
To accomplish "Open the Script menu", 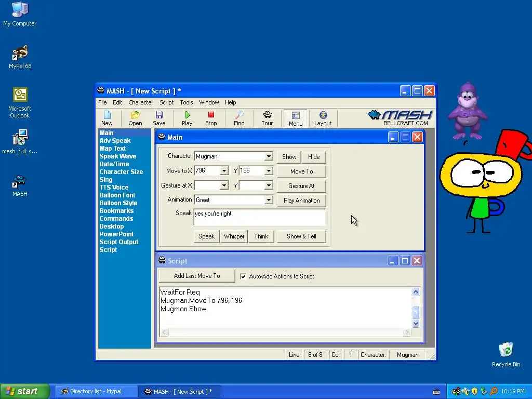I will click(167, 102).
